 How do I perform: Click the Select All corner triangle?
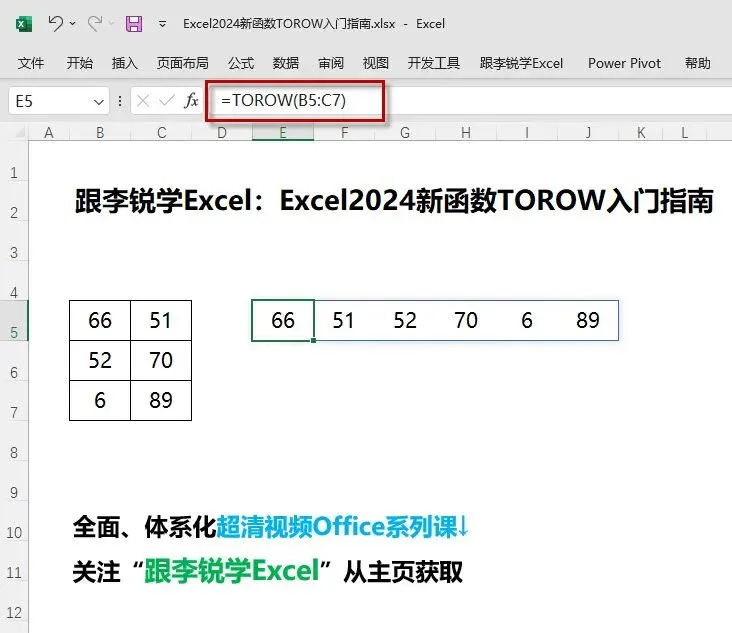[x=20, y=133]
